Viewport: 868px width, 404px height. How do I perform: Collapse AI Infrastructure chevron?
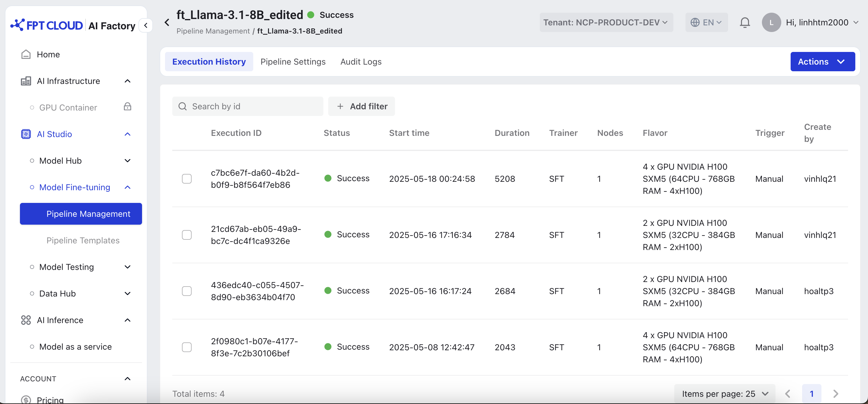[127, 81]
